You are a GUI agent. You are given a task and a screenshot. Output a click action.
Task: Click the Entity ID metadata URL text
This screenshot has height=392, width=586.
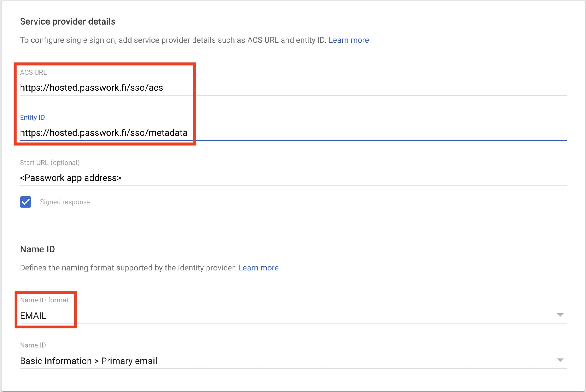(104, 133)
